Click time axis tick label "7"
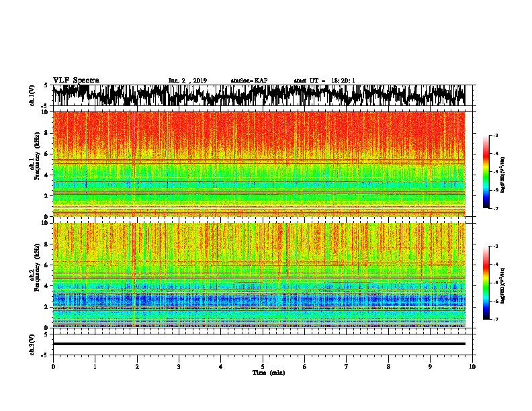This screenshot has height=411, width=532. click(347, 367)
